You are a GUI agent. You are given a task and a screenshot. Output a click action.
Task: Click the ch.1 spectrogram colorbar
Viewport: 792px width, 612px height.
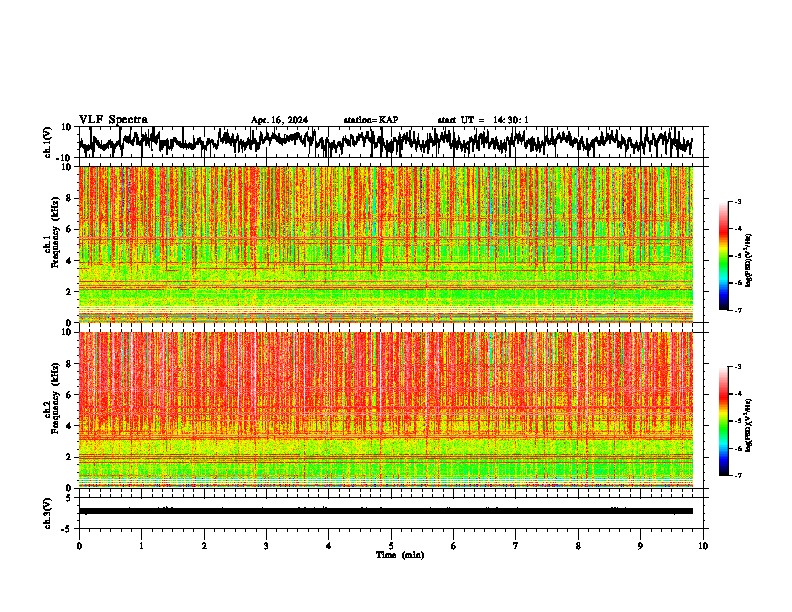click(723, 256)
